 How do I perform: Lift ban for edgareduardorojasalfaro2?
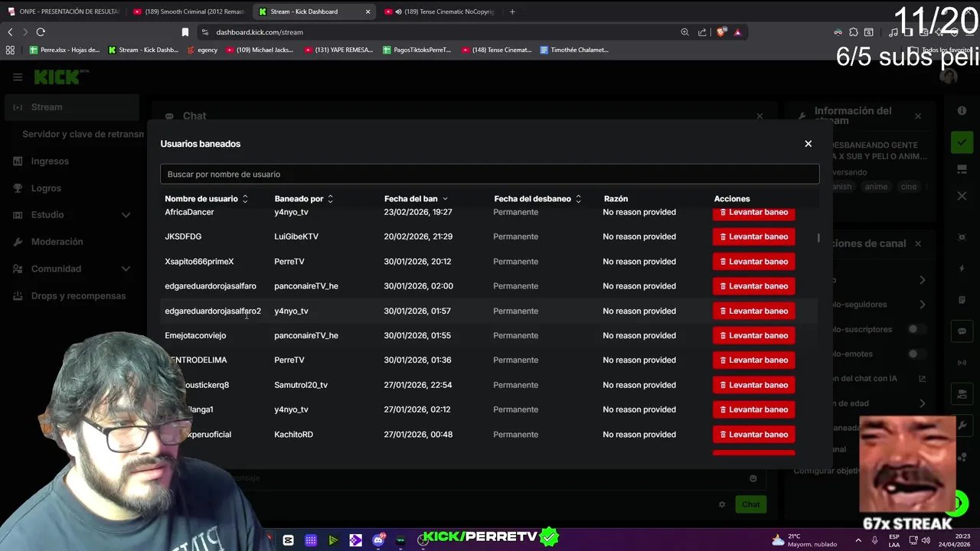[753, 311]
